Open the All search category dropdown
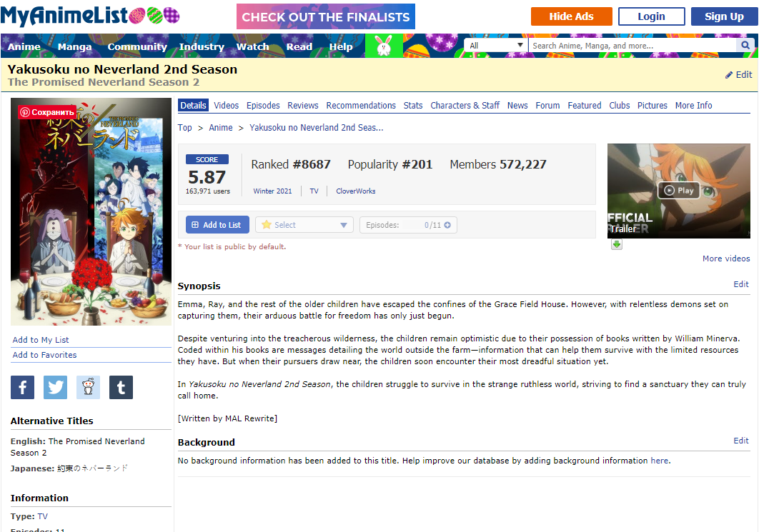The image size is (779, 532). [x=496, y=45]
